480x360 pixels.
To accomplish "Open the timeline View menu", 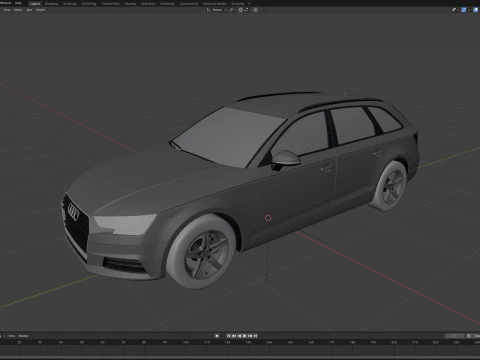I will click(x=12, y=336).
